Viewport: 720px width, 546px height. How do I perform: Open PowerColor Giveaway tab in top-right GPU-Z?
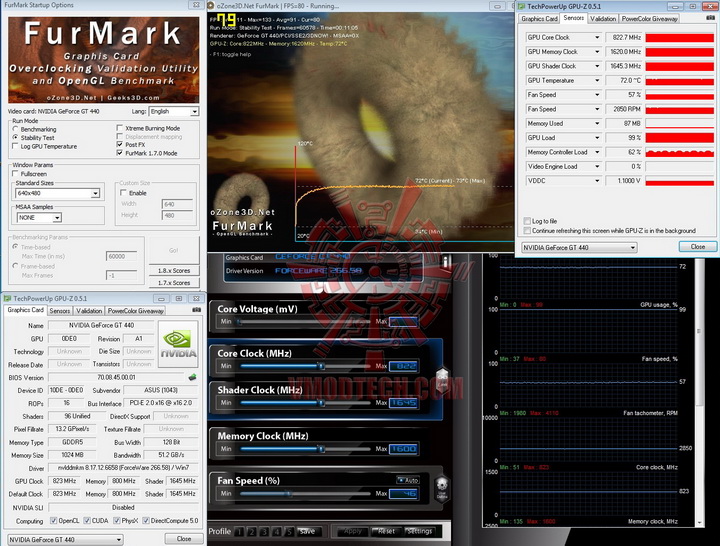tap(649, 19)
